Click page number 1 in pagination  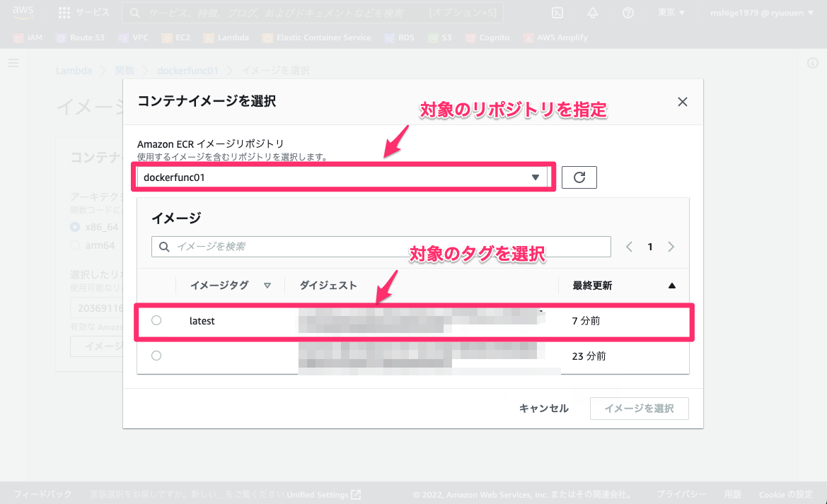650,247
